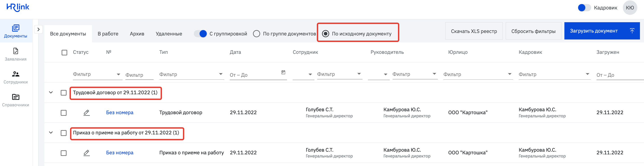Click the Загружен column header
Viewport: 644px width, 166px height.
click(x=608, y=52)
